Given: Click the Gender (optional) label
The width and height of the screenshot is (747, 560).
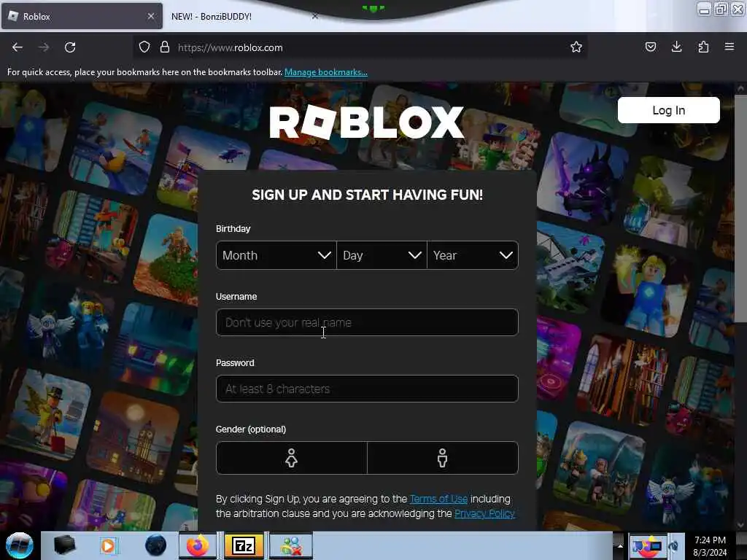Looking at the screenshot, I should click(x=251, y=429).
